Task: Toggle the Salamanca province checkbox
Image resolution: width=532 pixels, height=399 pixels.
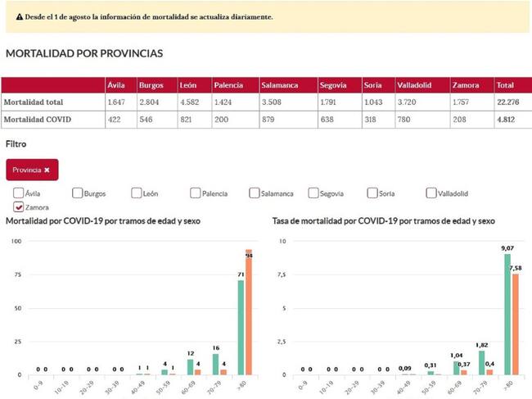Action: tap(255, 193)
